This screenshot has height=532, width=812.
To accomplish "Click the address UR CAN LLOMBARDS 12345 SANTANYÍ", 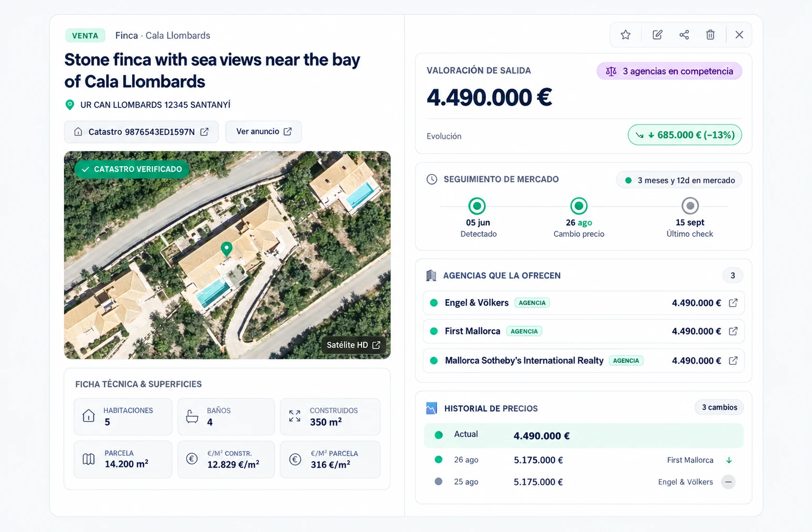I will tap(155, 105).
